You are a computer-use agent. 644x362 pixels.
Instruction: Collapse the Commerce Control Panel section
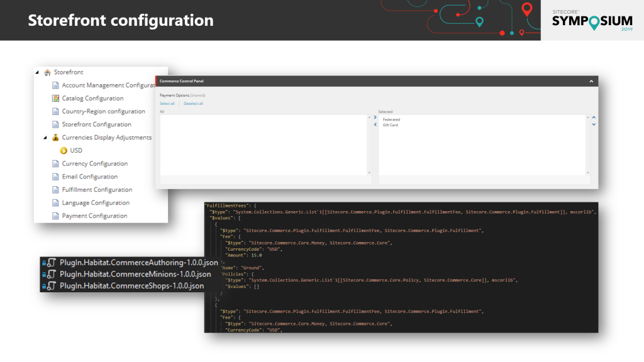point(591,81)
